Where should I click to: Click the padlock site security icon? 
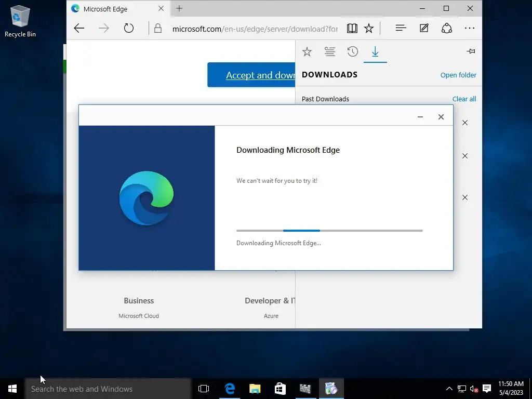158,28
